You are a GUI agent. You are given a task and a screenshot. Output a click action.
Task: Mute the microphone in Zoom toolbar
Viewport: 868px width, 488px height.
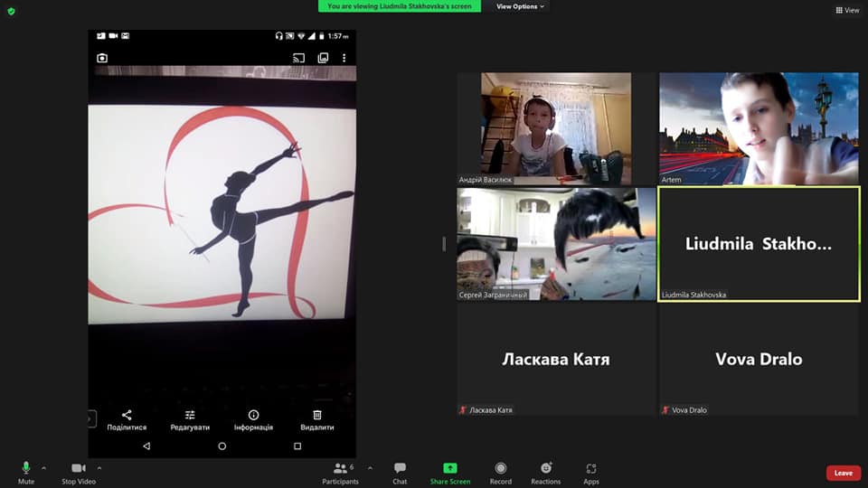(26, 473)
